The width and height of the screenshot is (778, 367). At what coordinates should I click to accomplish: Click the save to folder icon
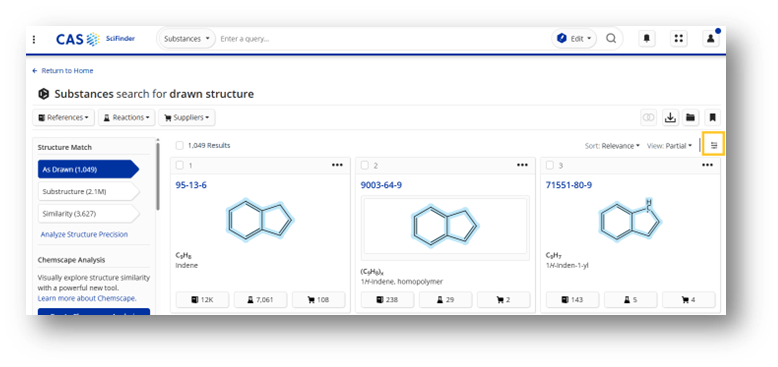(x=690, y=118)
